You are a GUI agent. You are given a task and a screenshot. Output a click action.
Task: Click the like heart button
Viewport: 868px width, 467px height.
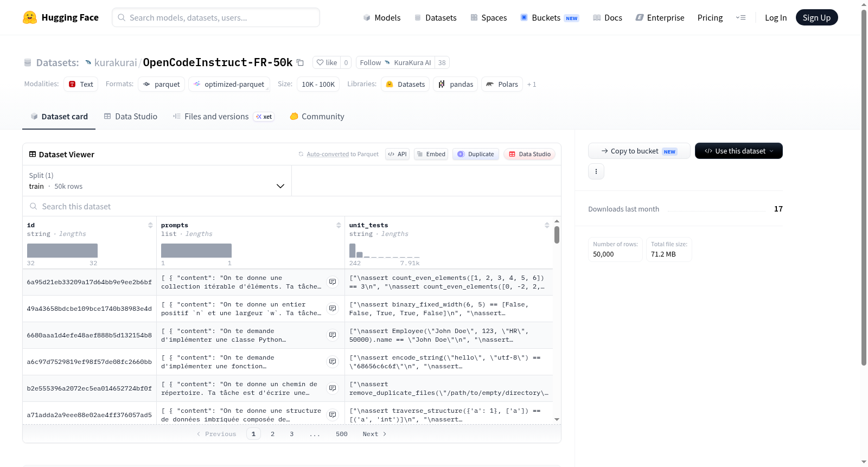click(x=327, y=62)
